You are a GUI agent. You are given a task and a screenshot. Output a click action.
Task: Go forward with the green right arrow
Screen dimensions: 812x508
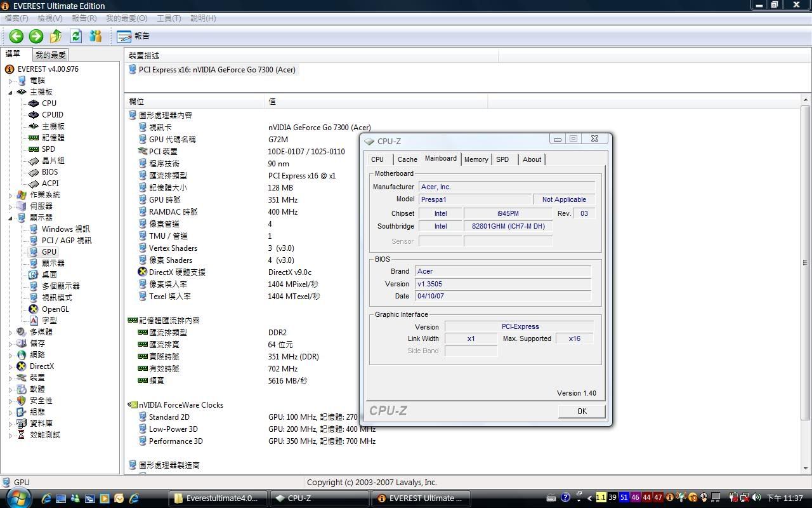(36, 36)
